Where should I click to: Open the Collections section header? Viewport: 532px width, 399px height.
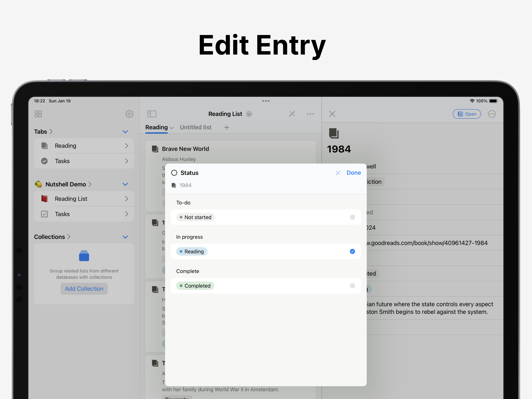click(52, 237)
